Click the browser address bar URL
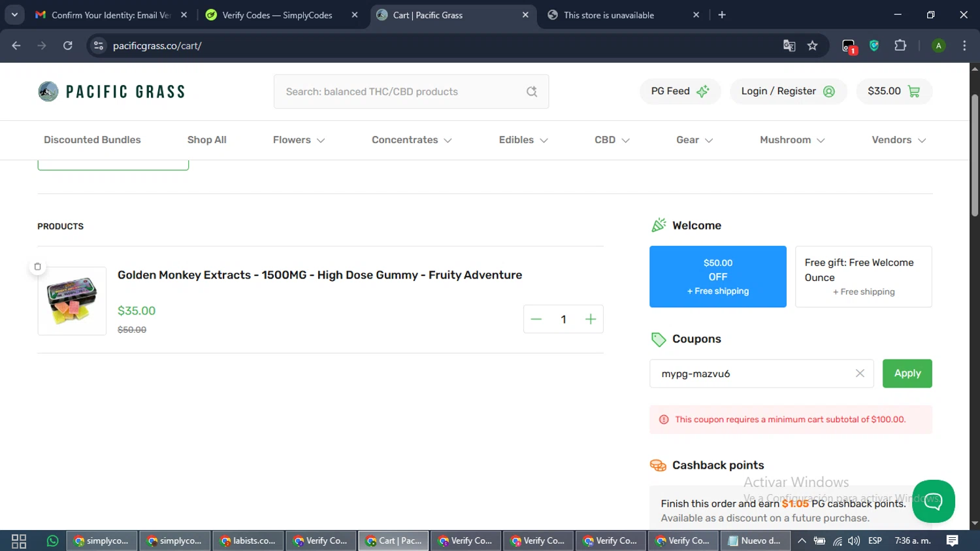The height and width of the screenshot is (551, 980). coord(157,46)
